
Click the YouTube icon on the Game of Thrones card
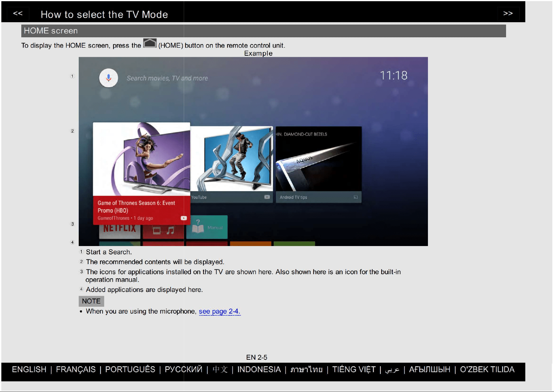click(184, 218)
